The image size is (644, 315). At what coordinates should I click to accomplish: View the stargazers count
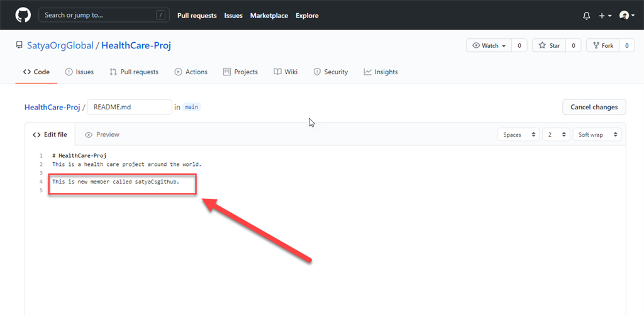[x=574, y=46]
